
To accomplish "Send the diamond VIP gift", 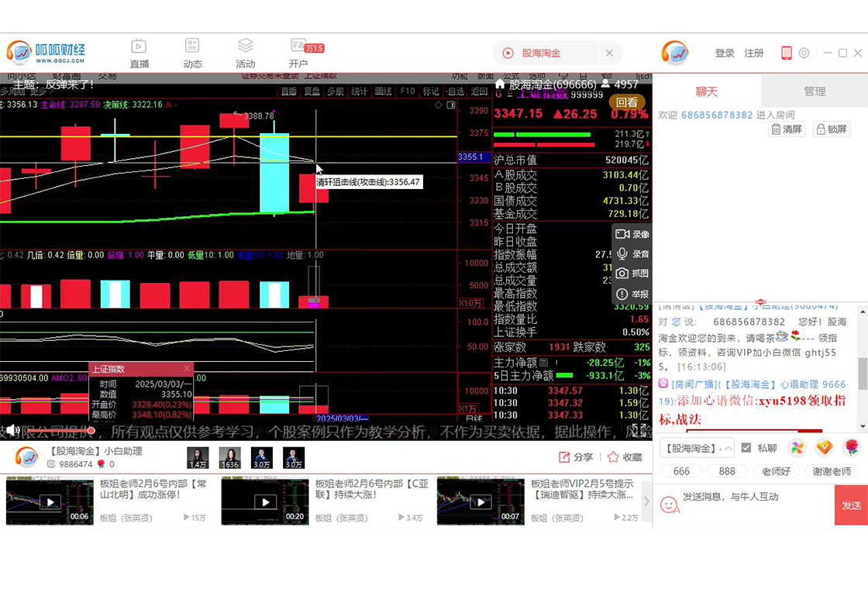I will [x=824, y=448].
